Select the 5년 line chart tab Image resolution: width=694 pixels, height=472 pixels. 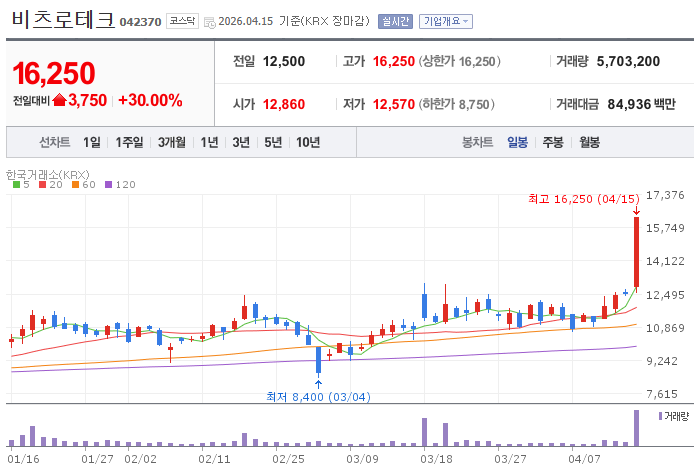(x=273, y=142)
